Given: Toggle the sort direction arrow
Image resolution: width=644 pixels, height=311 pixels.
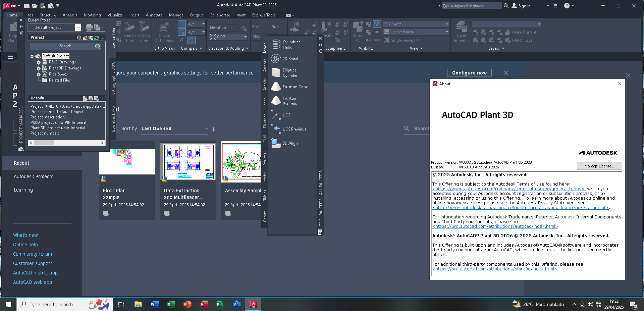Looking at the screenshot, I should (x=214, y=129).
